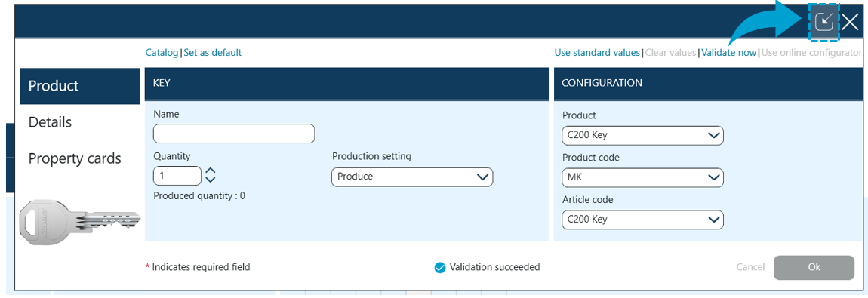Expand the Product dropdown showing C200 Key
This screenshot has width=868, height=298.
coord(642,135)
